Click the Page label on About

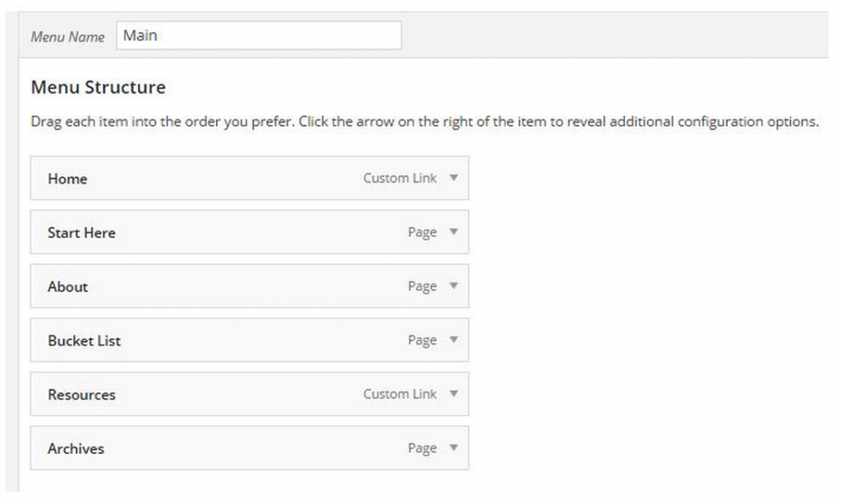click(422, 286)
